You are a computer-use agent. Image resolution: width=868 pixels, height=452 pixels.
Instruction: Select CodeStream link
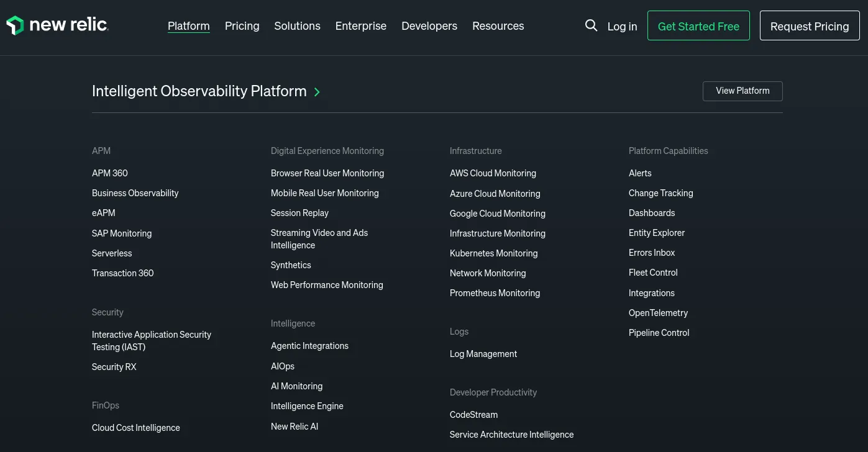tap(473, 415)
